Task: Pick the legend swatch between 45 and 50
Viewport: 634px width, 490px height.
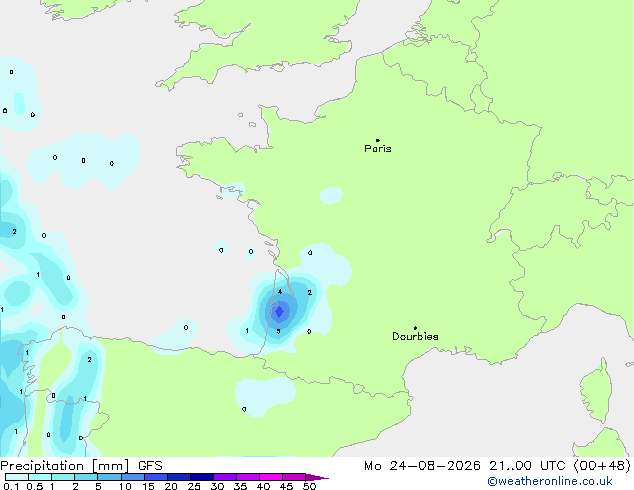Action: (x=294, y=477)
